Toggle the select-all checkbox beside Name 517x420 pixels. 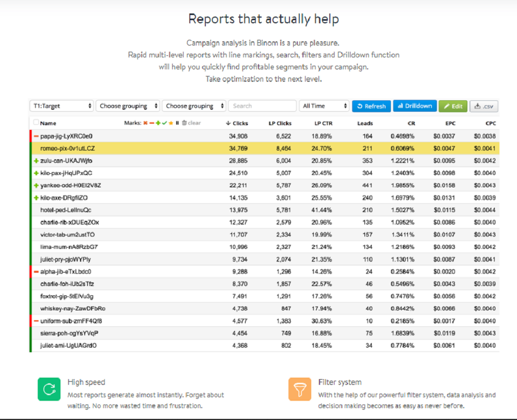[x=36, y=123]
